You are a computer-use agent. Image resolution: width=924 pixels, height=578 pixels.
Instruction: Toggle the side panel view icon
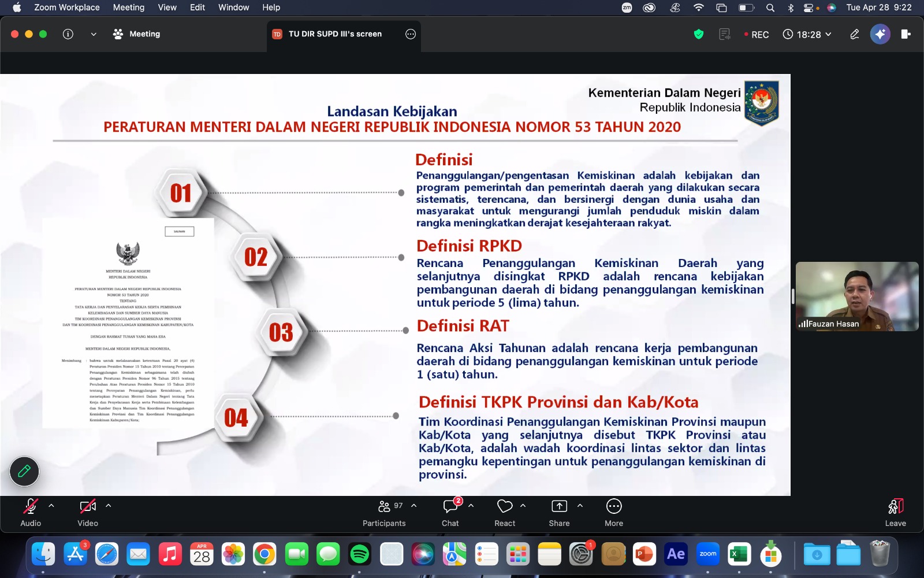click(906, 34)
